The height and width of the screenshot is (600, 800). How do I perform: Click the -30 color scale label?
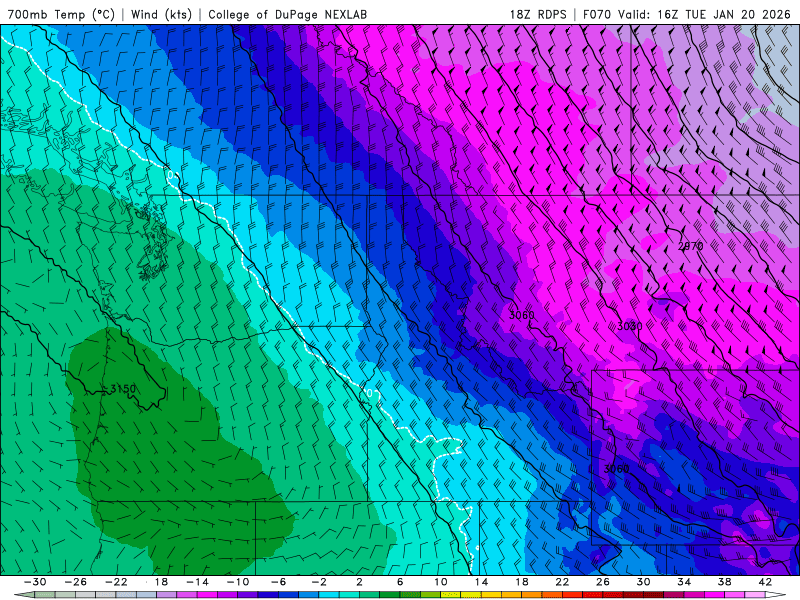click(x=35, y=582)
